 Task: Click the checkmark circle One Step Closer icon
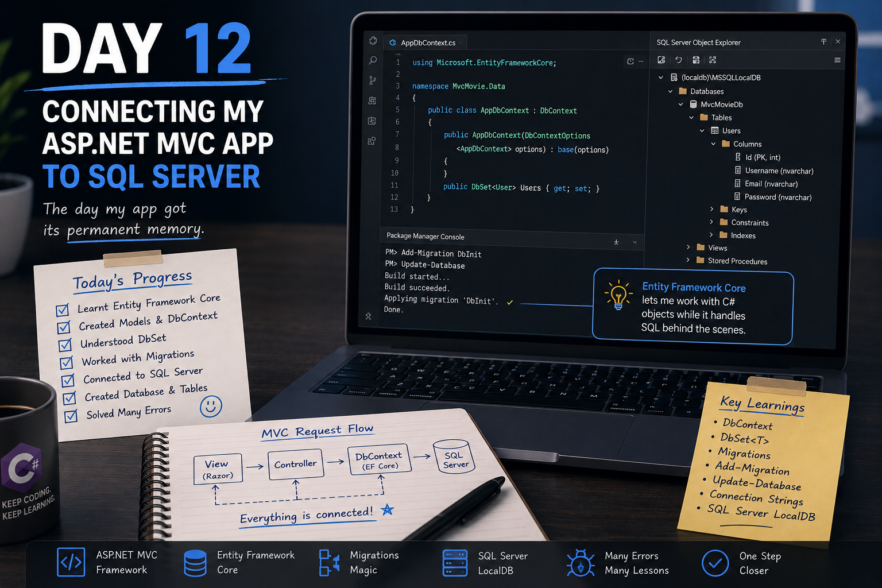[715, 563]
